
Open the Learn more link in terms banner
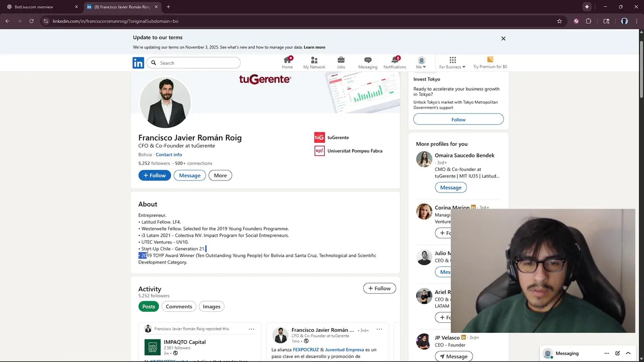tap(314, 47)
